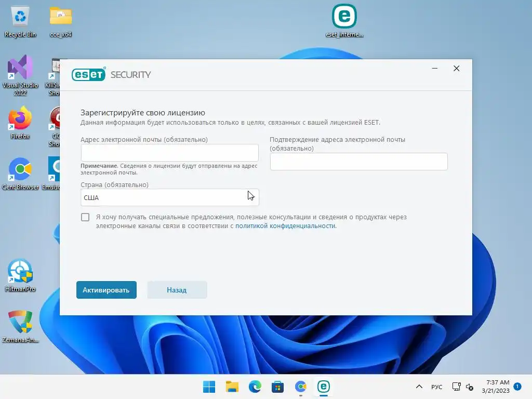Click the Активировать button

click(x=106, y=290)
